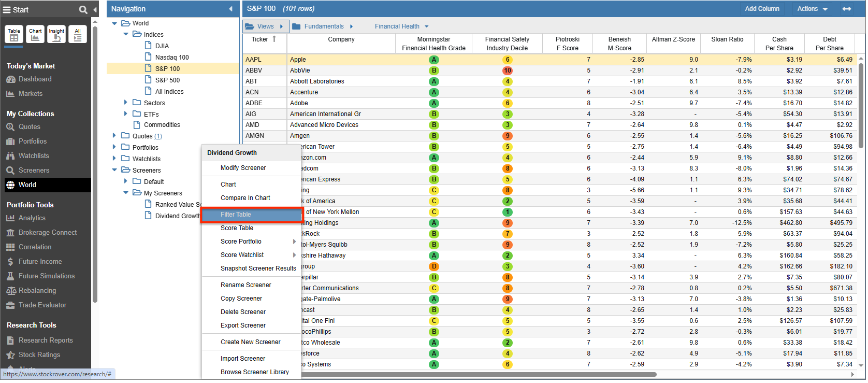Sort by Sloan Ratio column header

(x=727, y=43)
